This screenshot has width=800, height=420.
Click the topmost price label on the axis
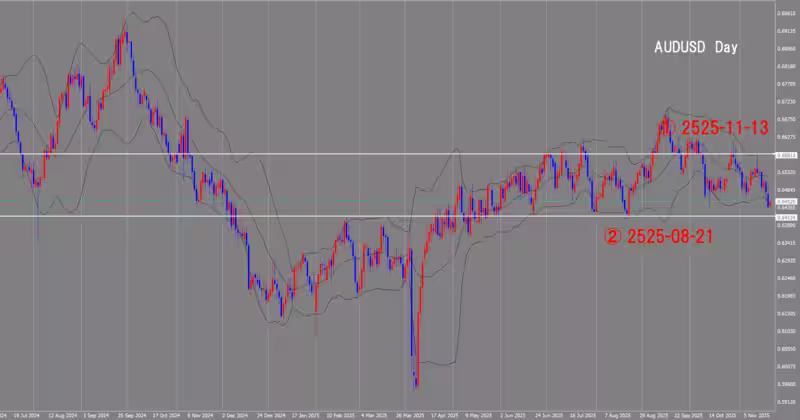point(786,12)
